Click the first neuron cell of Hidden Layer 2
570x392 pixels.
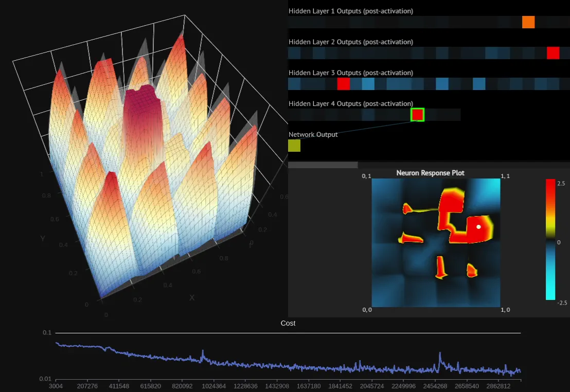pos(294,53)
